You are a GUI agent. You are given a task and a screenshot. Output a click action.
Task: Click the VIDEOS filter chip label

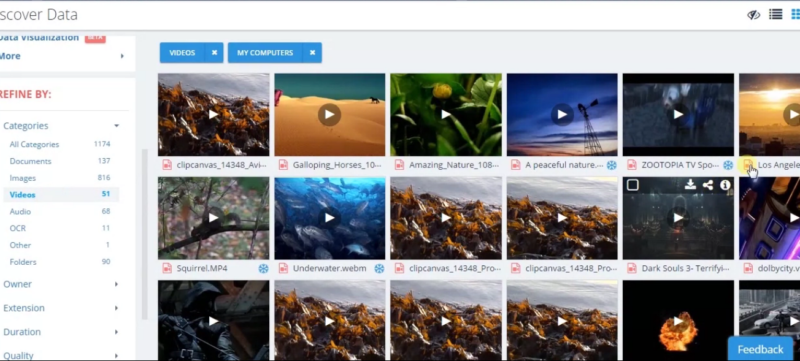click(x=182, y=53)
